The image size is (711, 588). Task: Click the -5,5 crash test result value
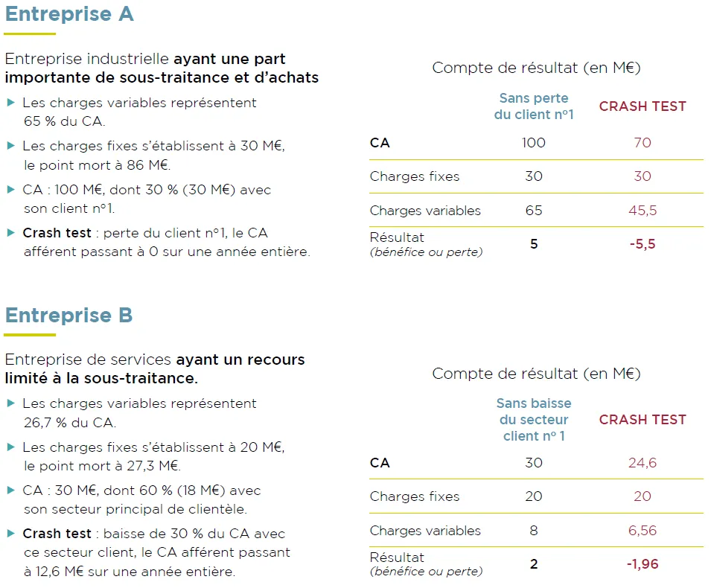(x=642, y=244)
